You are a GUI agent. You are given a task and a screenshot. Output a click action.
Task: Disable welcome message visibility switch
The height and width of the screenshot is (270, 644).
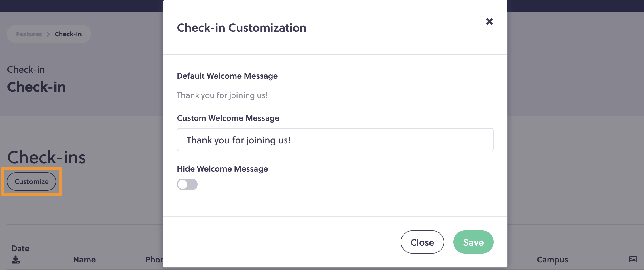coord(187,184)
